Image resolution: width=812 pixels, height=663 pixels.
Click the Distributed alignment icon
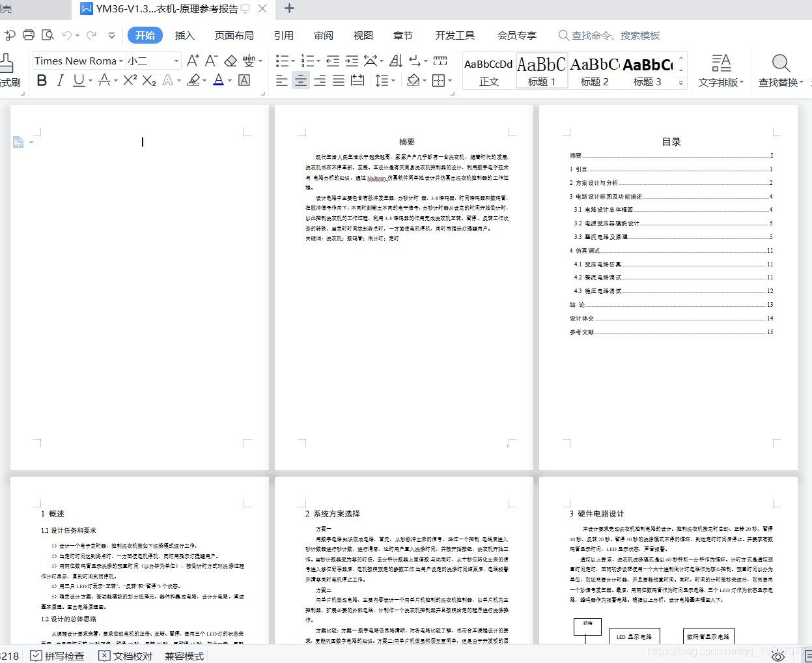[x=357, y=80]
